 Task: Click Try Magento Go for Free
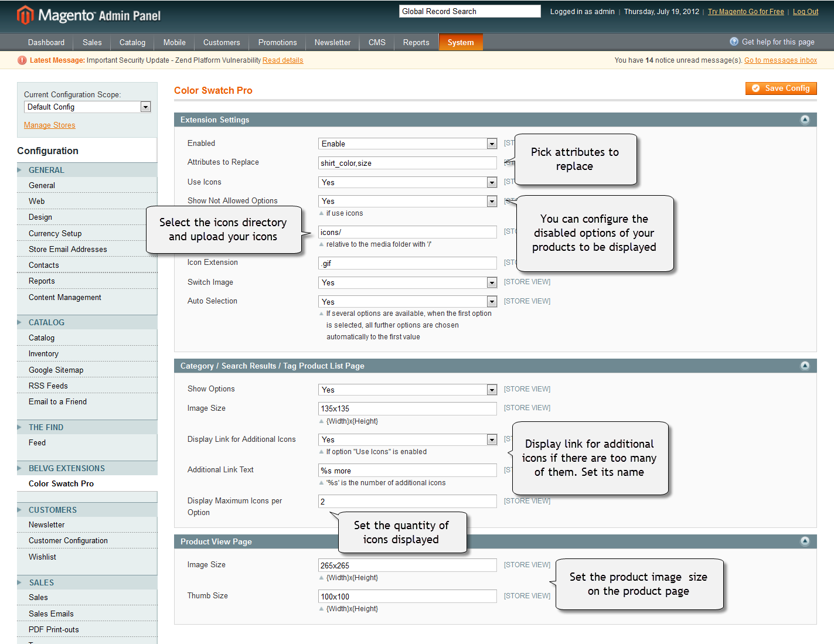746,12
